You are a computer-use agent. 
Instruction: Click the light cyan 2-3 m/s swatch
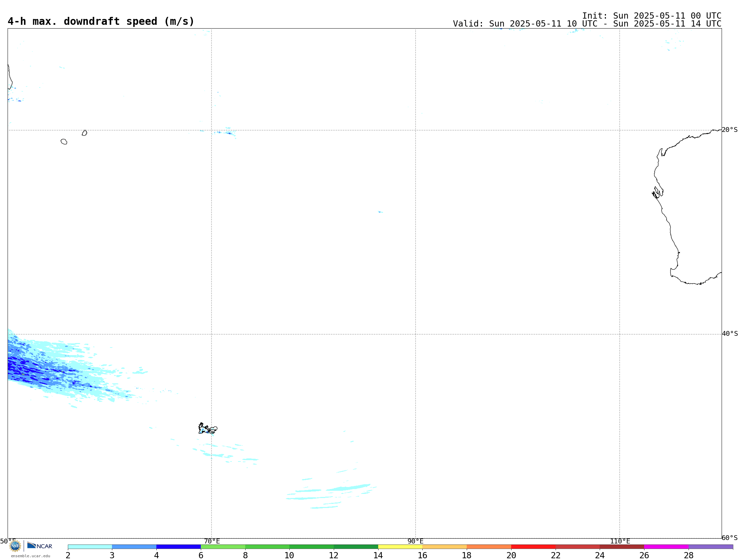click(90, 547)
